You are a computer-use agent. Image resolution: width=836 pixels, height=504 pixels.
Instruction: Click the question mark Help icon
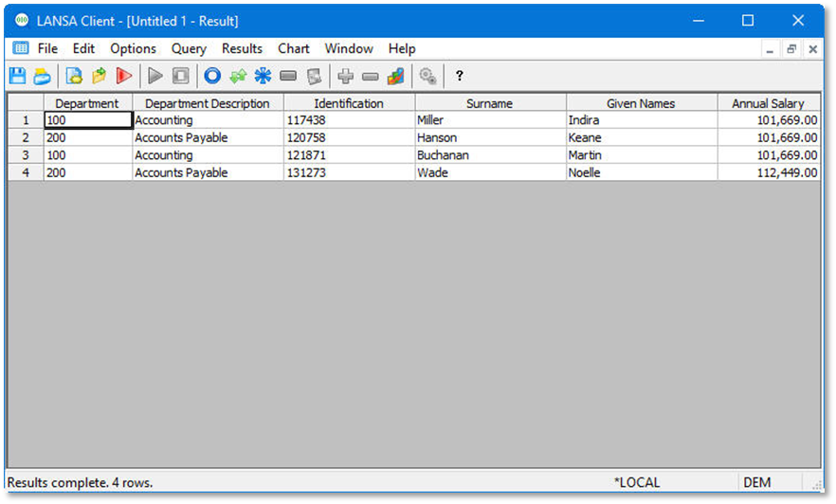click(x=459, y=76)
